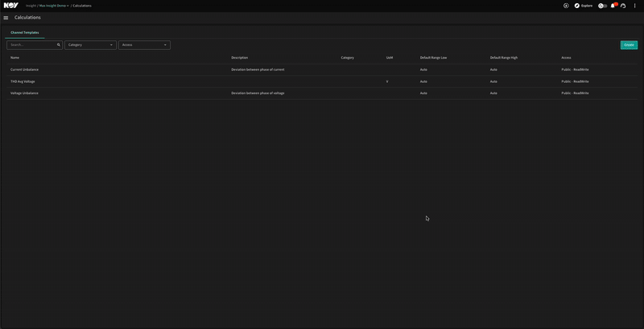Click 'Deviation between phase of current' description

(x=258, y=70)
